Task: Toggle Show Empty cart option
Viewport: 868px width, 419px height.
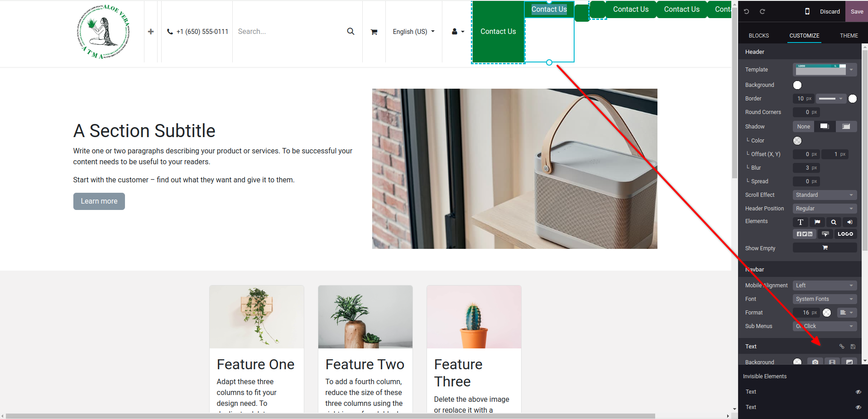Action: (825, 248)
